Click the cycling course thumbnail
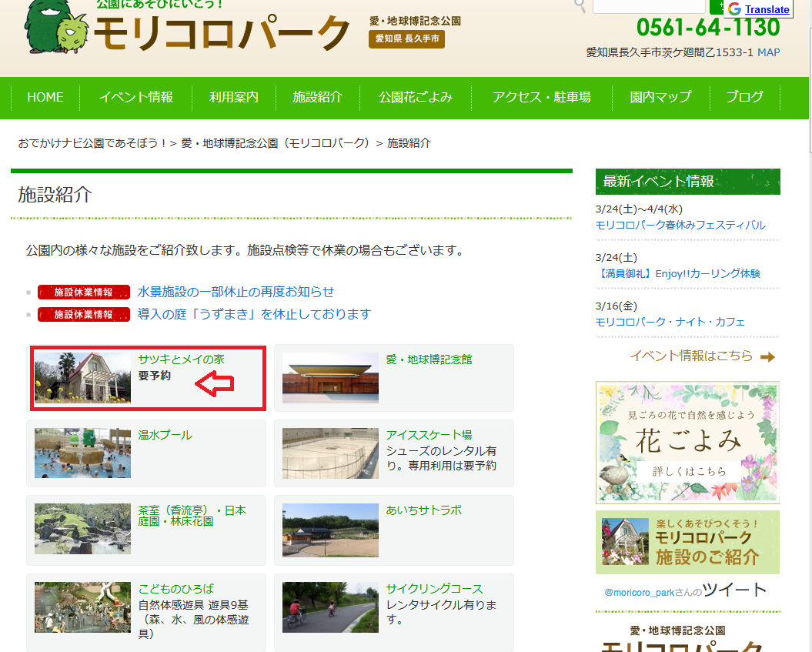This screenshot has width=812, height=652. [330, 607]
